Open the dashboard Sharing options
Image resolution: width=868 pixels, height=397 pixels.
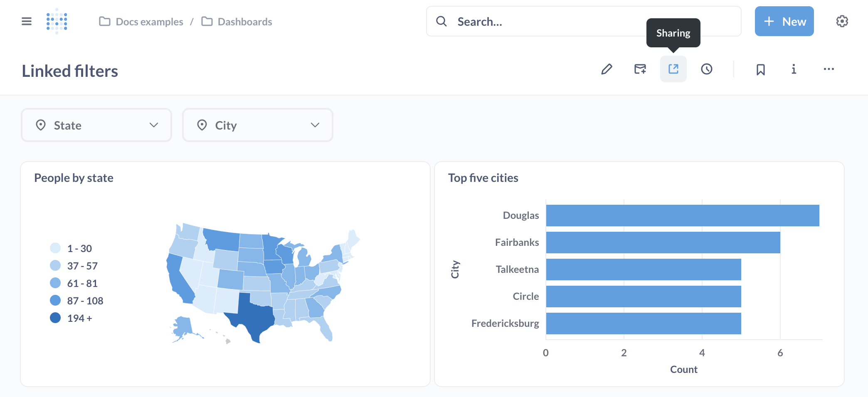[673, 69]
